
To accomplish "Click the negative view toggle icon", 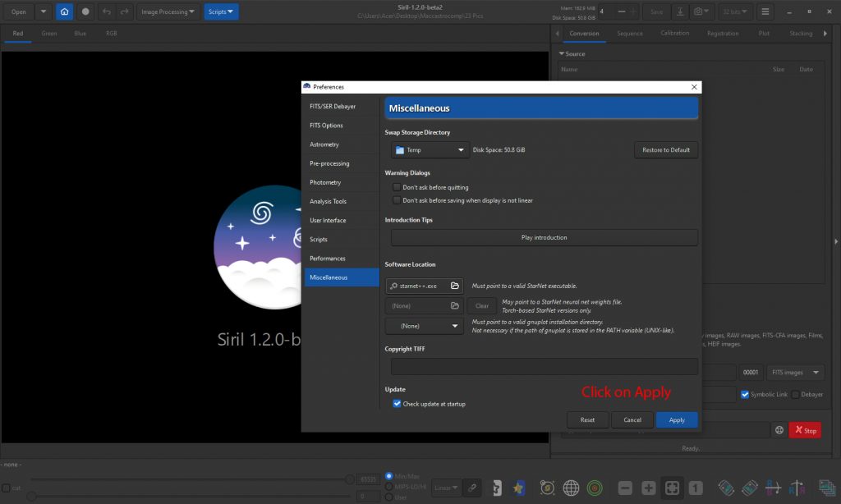I will point(497,488).
